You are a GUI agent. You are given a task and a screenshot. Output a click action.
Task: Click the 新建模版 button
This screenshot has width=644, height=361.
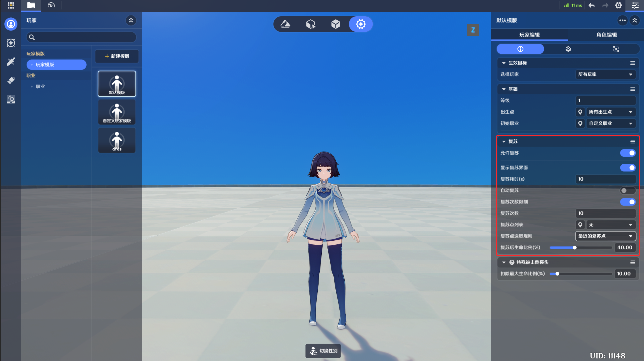point(117,56)
